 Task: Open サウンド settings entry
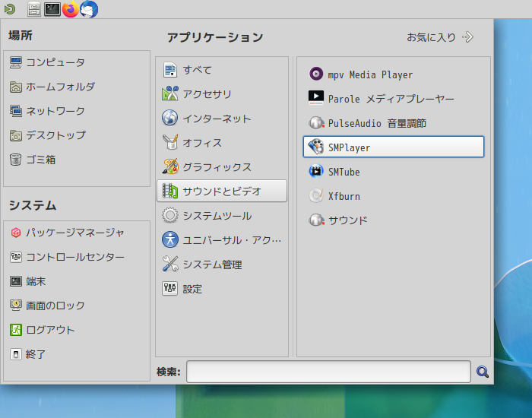394,220
